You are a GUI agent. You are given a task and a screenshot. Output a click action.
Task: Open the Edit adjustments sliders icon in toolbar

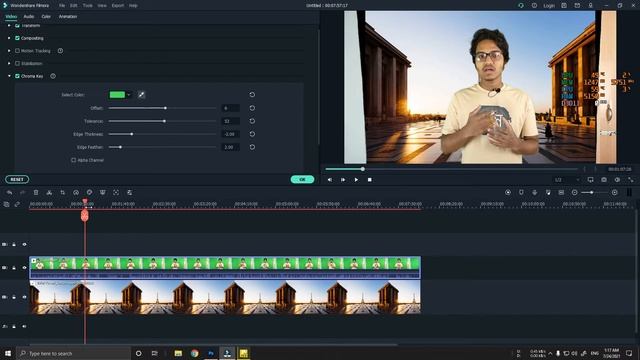[x=129, y=192]
